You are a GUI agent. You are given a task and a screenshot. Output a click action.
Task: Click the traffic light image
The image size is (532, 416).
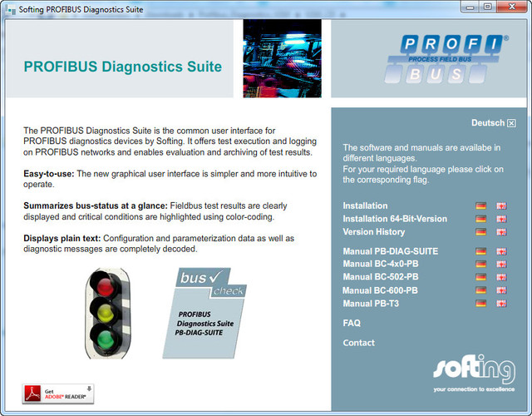[x=107, y=313]
